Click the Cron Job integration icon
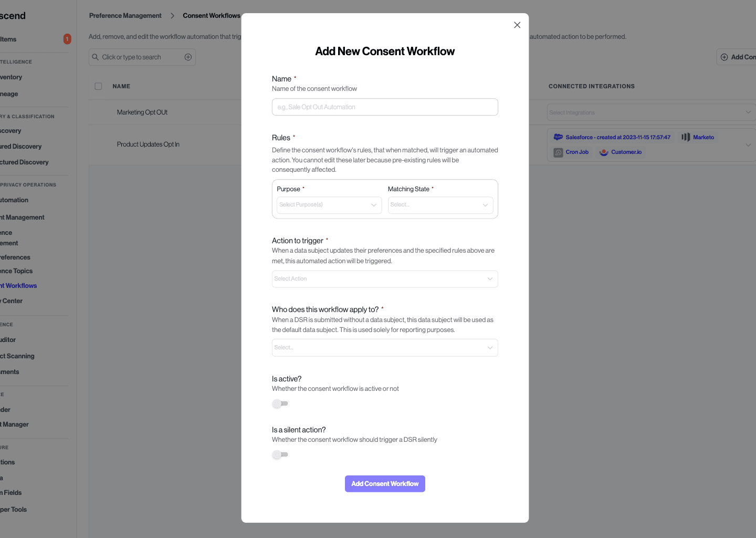This screenshot has width=756, height=538. coord(559,152)
